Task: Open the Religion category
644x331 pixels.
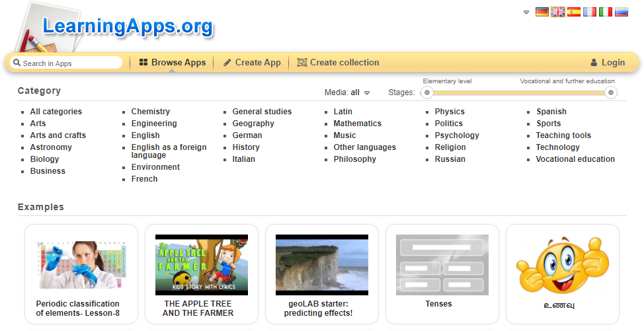Action: (450, 147)
